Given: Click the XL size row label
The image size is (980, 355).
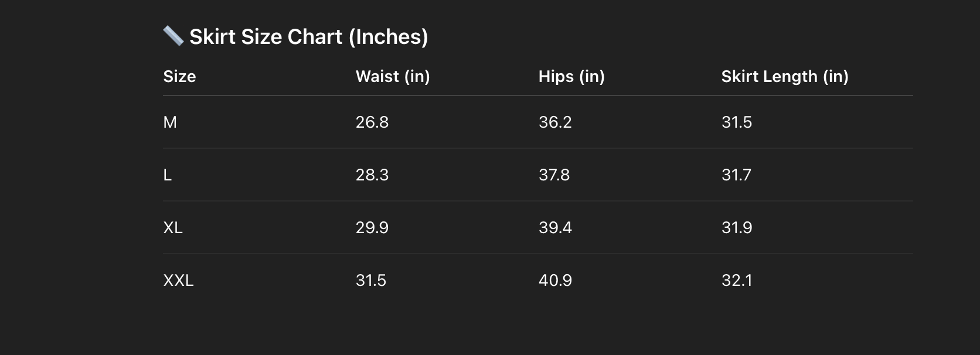Looking at the screenshot, I should (173, 227).
